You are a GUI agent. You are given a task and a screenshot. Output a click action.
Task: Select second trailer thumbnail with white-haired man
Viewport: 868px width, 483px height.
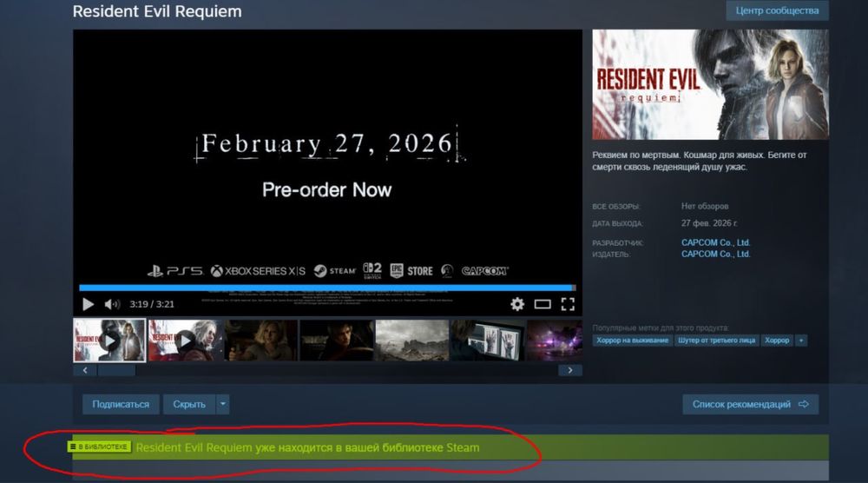click(185, 340)
